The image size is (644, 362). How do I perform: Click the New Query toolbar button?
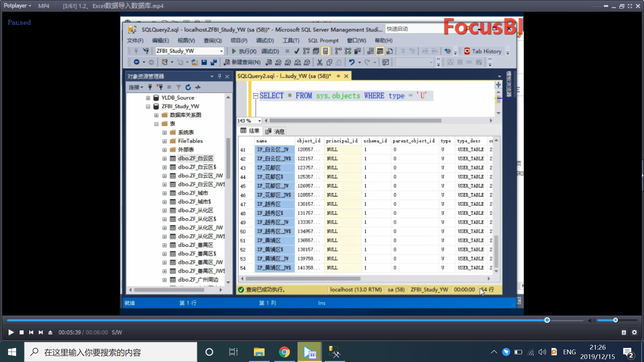242,62
